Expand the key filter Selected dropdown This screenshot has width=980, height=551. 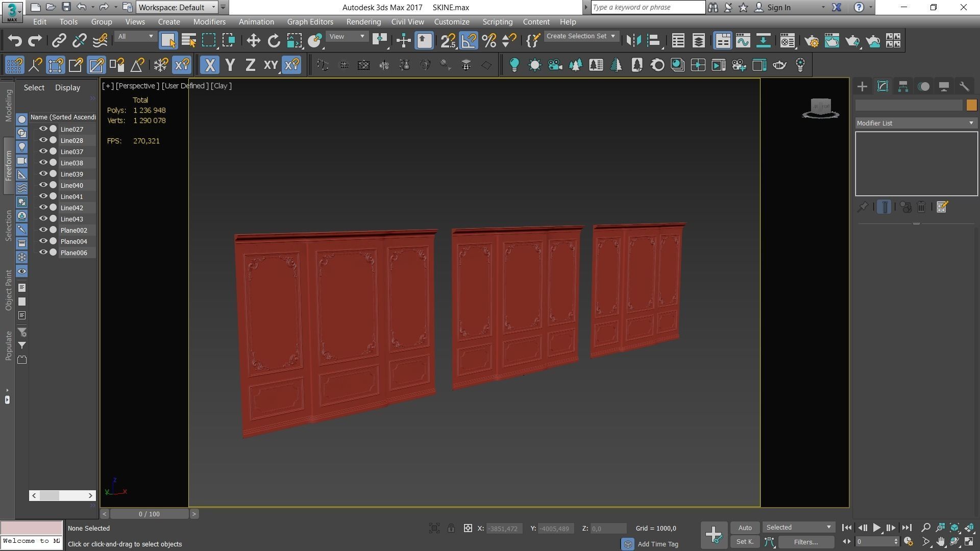pos(798,528)
